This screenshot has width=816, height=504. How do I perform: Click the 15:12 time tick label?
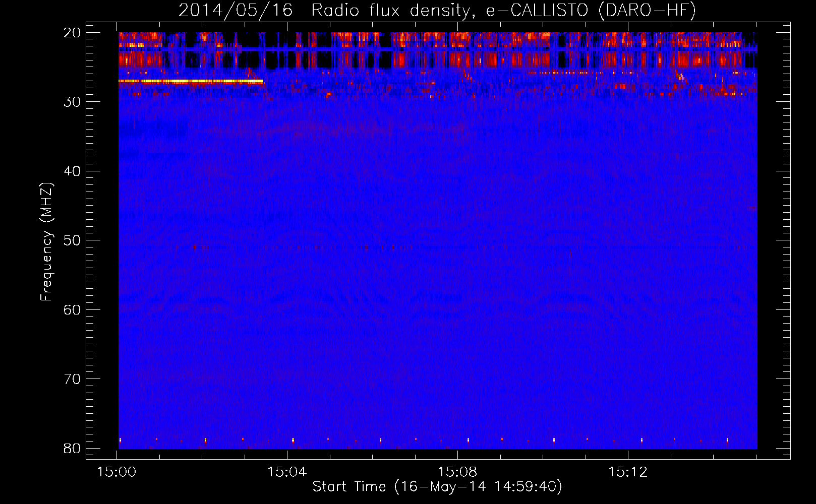(x=628, y=472)
